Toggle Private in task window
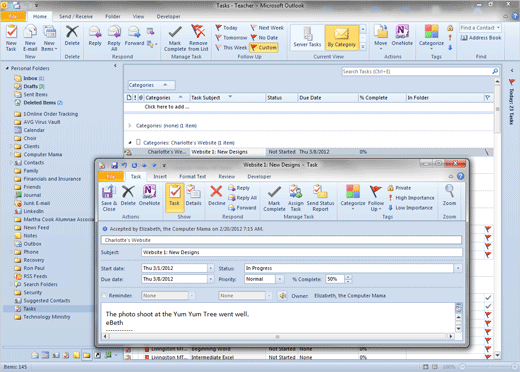The image size is (520, 372). (399, 188)
